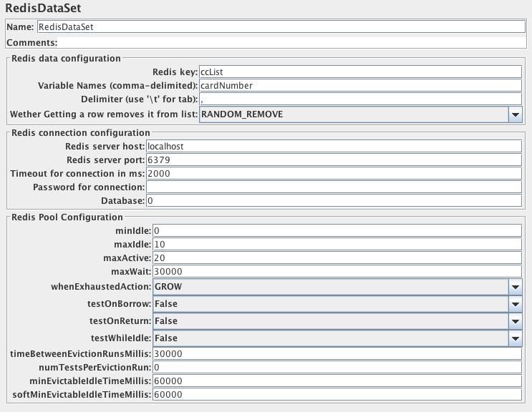Click the timeBetweenEvictionRunsMillis field
The image size is (532, 412).
tap(337, 353)
